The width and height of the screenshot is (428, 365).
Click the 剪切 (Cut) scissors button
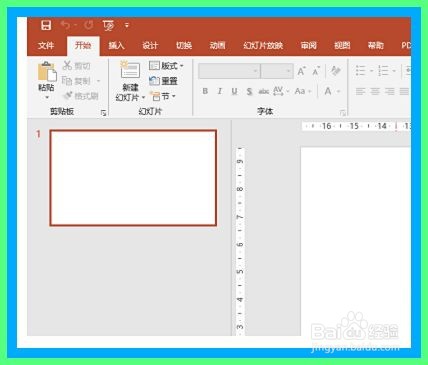76,66
